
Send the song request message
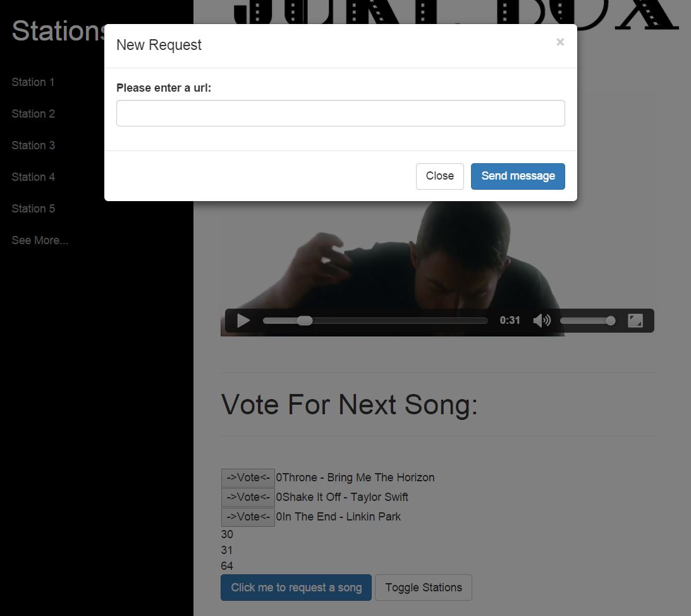pyautogui.click(x=518, y=176)
